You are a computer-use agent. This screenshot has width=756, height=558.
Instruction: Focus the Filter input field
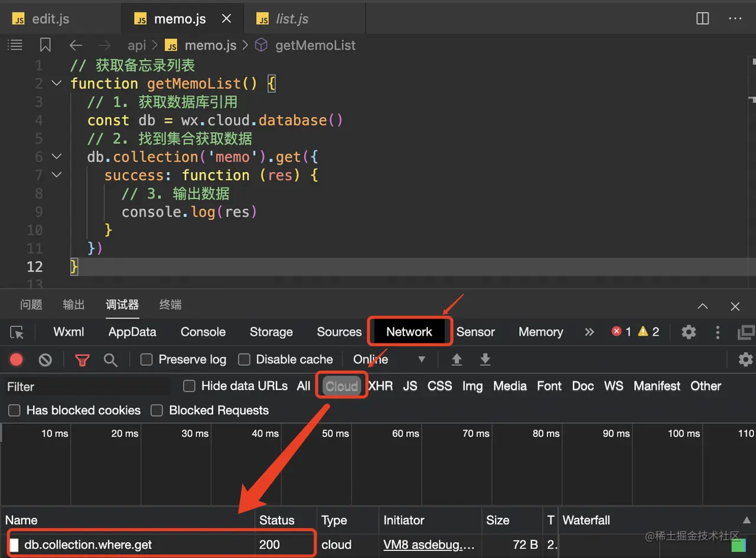pos(87,387)
